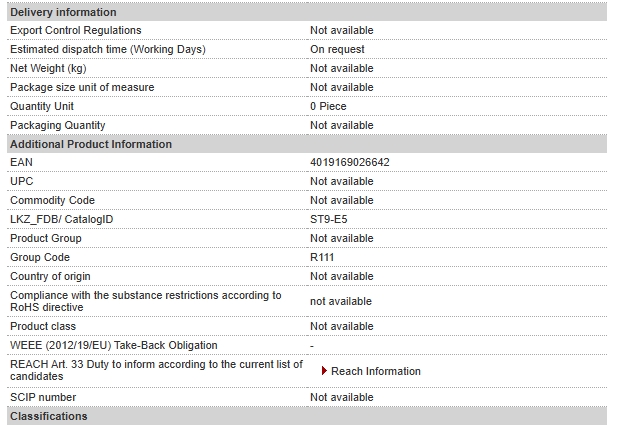Select the Group Code value R111
The height and width of the screenshot is (425, 618).
(x=322, y=257)
